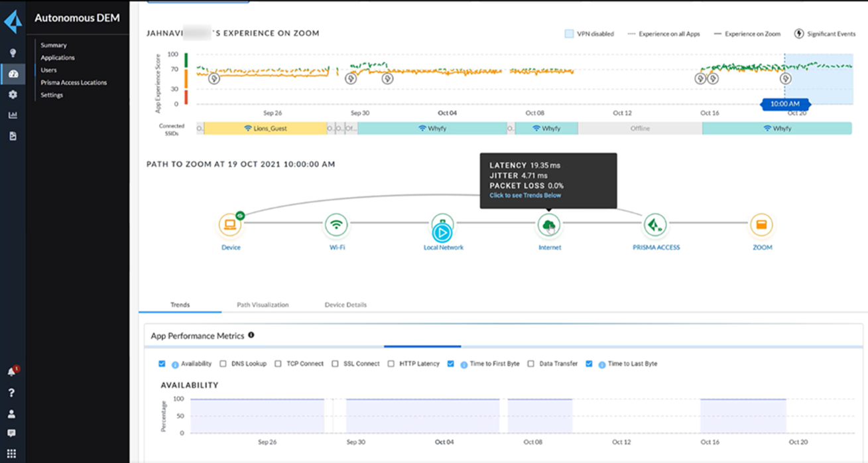The width and height of the screenshot is (868, 463).
Task: Click the 10:00 AM timeline marker
Action: 784,104
